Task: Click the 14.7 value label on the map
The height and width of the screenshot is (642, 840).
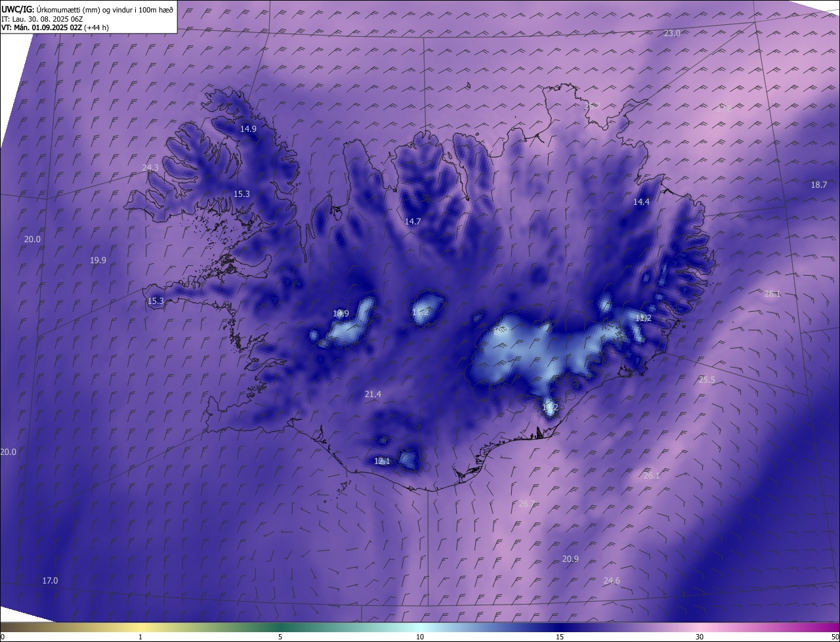Action: tap(413, 222)
